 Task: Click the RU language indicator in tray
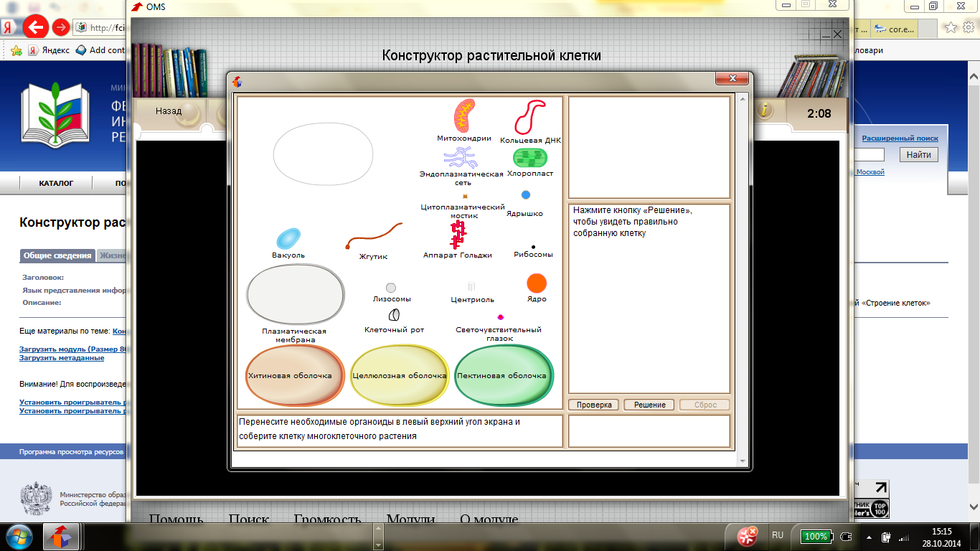(x=778, y=535)
